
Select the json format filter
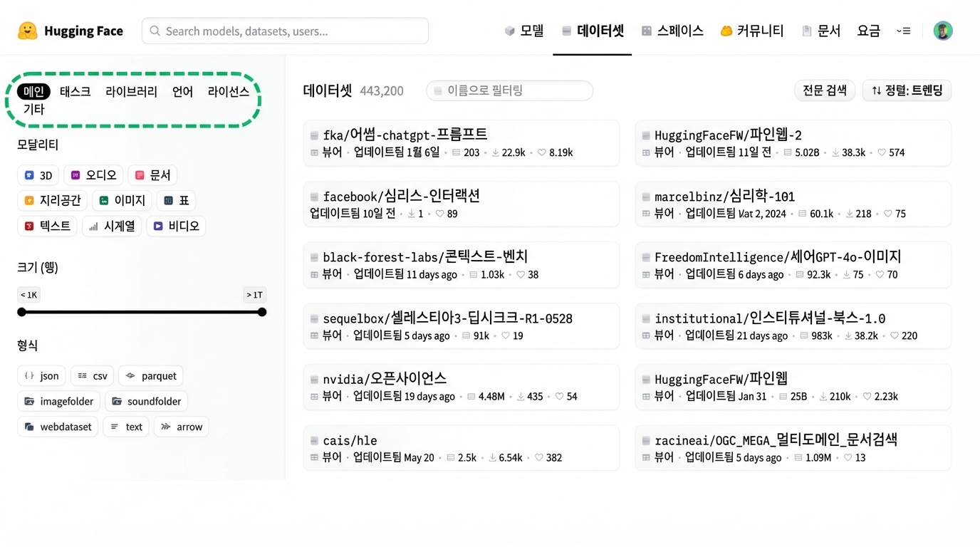[x=41, y=376]
